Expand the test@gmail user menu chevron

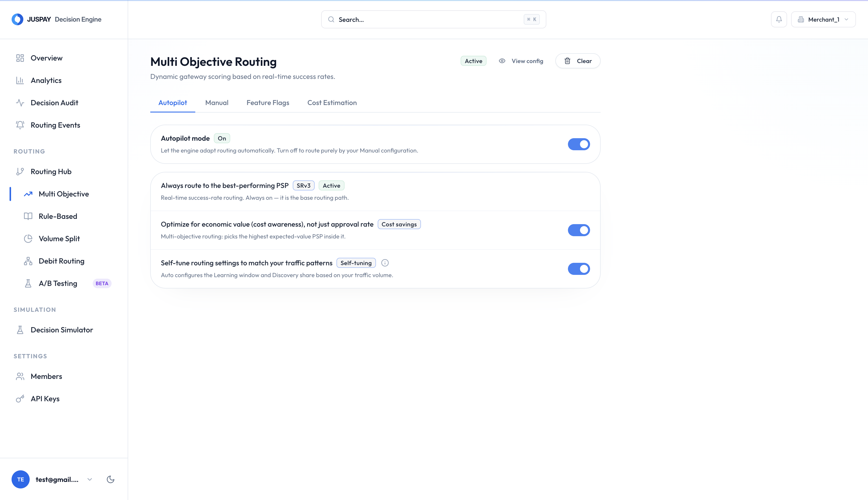[x=90, y=479]
